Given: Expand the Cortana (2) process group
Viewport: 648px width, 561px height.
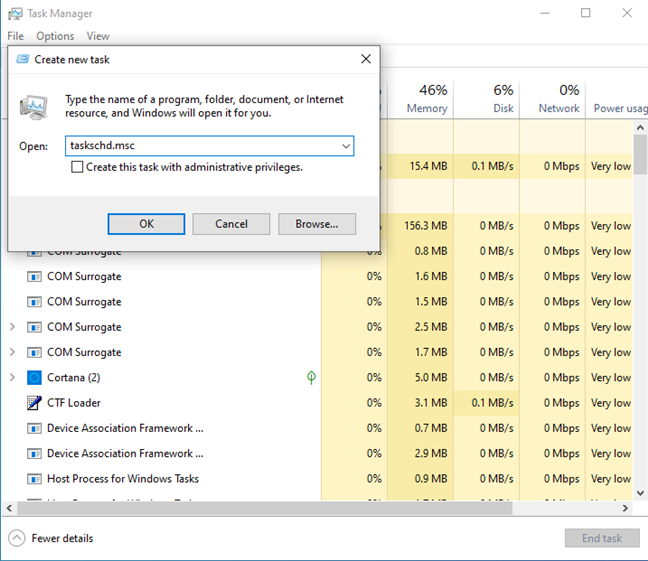Looking at the screenshot, I should click(x=12, y=377).
